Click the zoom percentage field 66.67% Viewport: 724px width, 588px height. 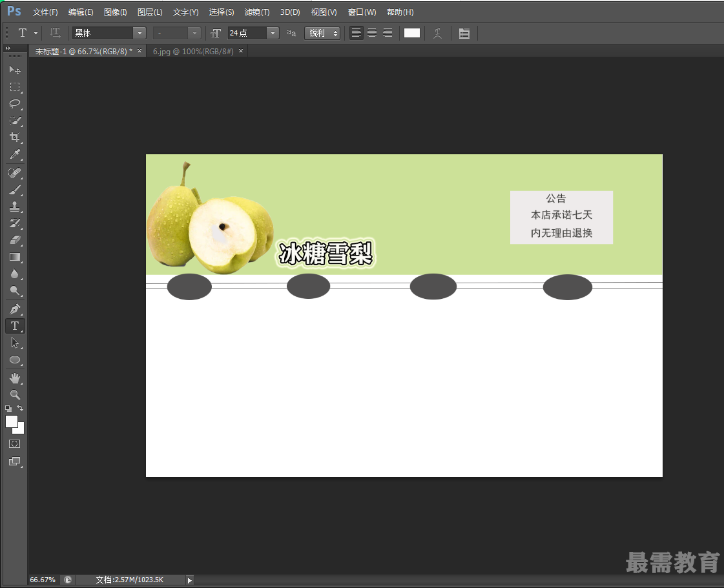click(43, 580)
